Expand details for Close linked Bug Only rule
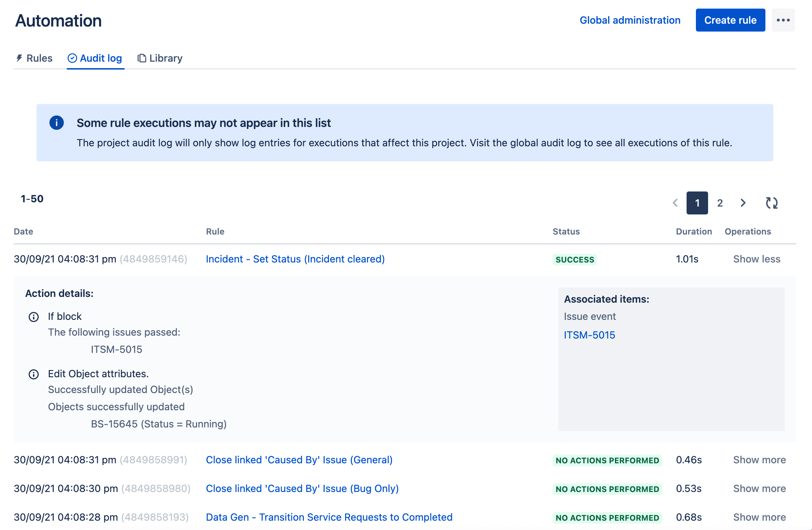 [x=759, y=488]
